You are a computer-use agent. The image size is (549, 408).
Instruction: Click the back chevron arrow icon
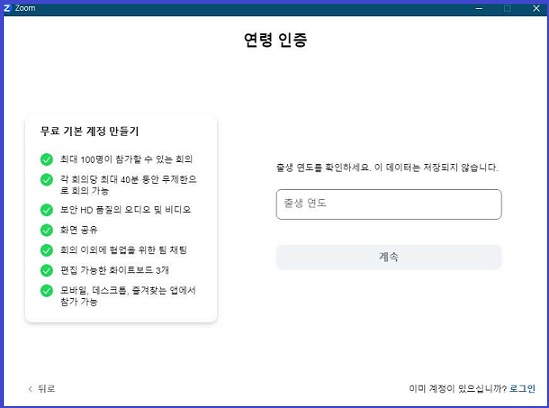pos(30,389)
